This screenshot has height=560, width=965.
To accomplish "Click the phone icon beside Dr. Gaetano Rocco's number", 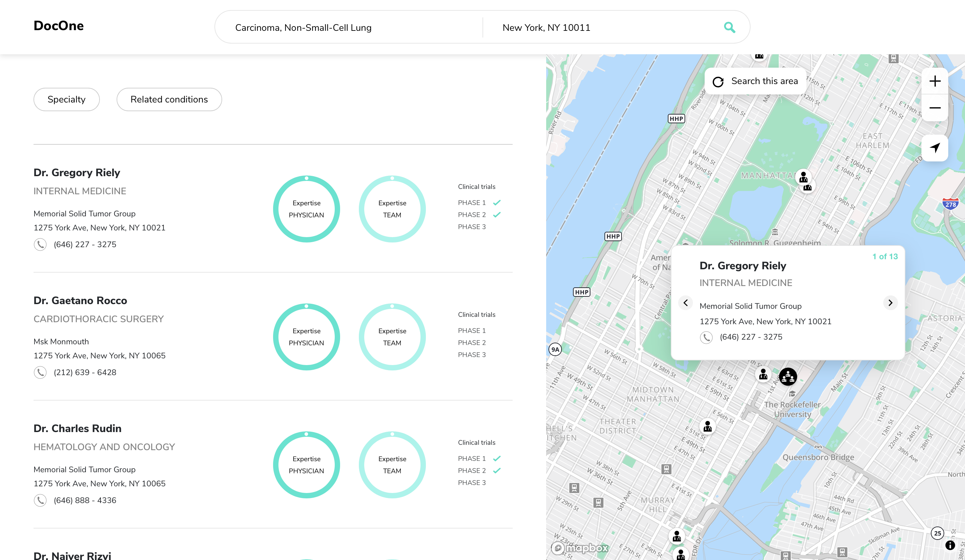I will coord(40,372).
